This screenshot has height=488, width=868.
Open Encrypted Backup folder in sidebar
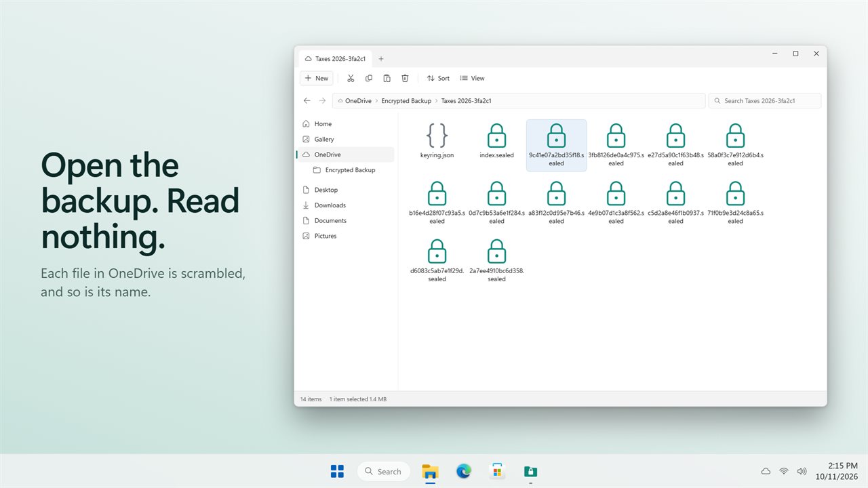pos(345,170)
